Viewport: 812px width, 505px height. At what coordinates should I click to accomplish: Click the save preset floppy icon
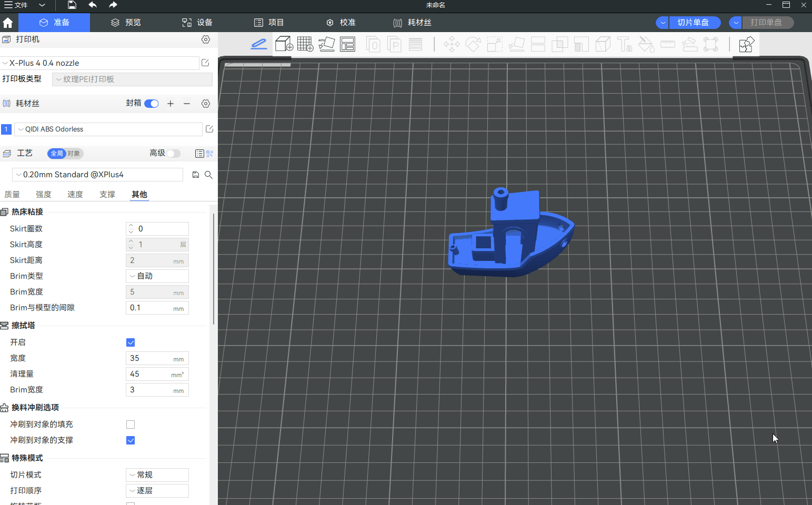pos(196,175)
